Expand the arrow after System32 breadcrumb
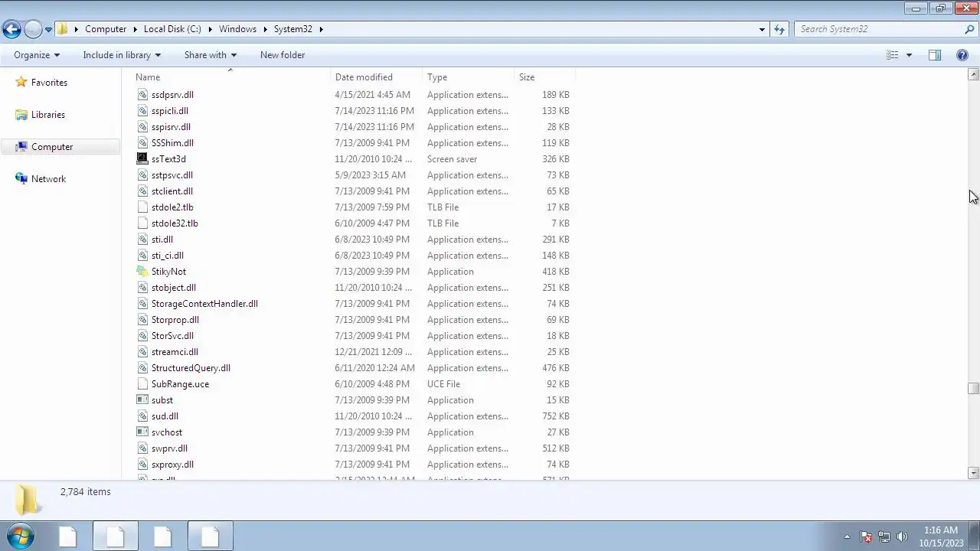The width and height of the screenshot is (980, 551). coord(321,29)
